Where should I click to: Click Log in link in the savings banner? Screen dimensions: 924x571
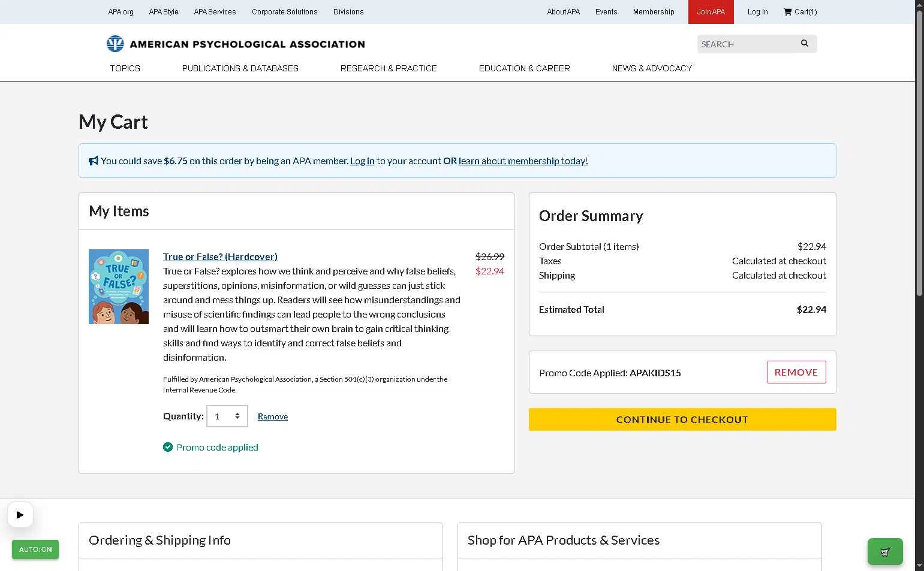click(x=362, y=161)
